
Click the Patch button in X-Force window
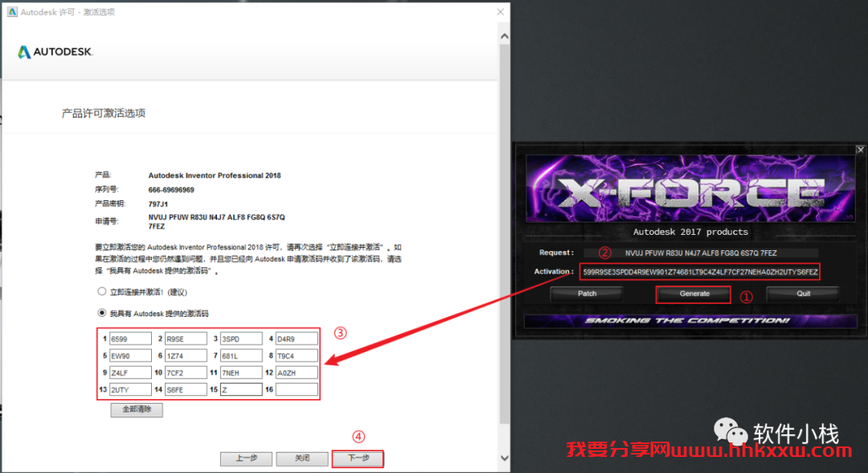(587, 294)
